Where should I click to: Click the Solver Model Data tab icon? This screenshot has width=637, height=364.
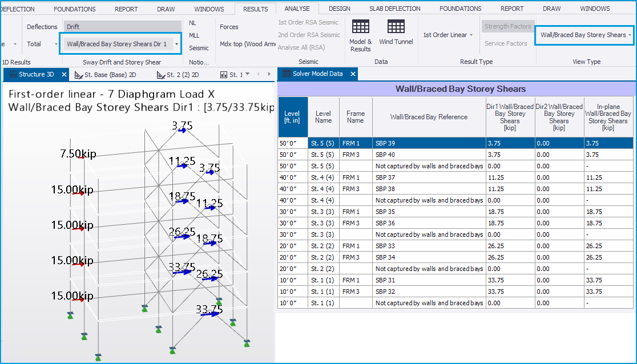(x=287, y=74)
